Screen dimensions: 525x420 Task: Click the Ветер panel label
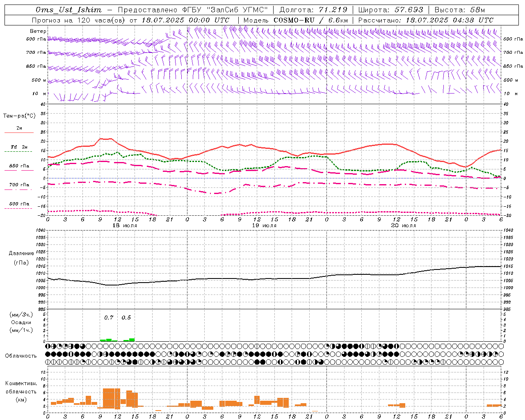(38, 31)
